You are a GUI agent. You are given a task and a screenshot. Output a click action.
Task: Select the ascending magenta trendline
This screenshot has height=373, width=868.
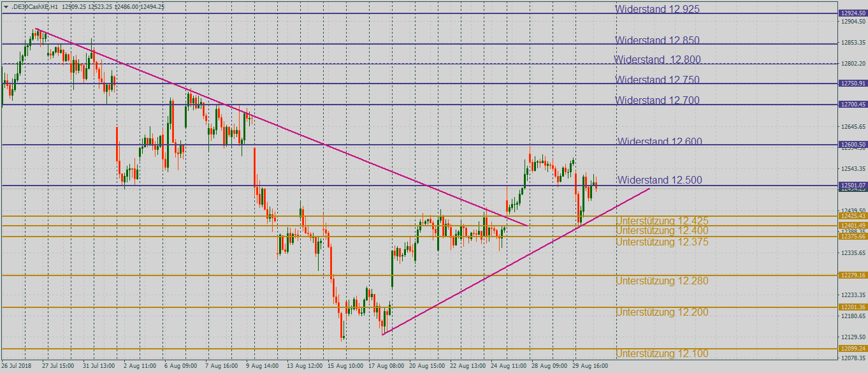[x=516, y=261]
